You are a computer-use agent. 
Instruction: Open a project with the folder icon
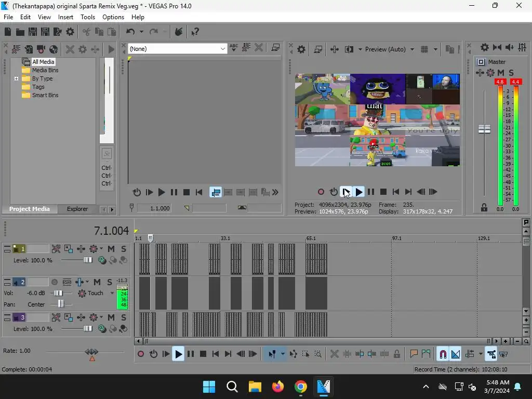point(20,32)
